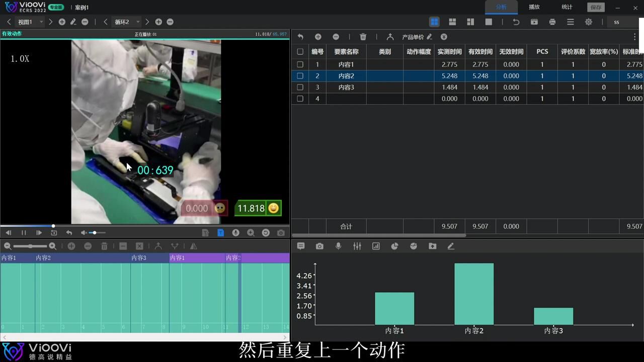Click the camera snapshot icon in chart toolbar
644x362 pixels.
pyautogui.click(x=319, y=246)
